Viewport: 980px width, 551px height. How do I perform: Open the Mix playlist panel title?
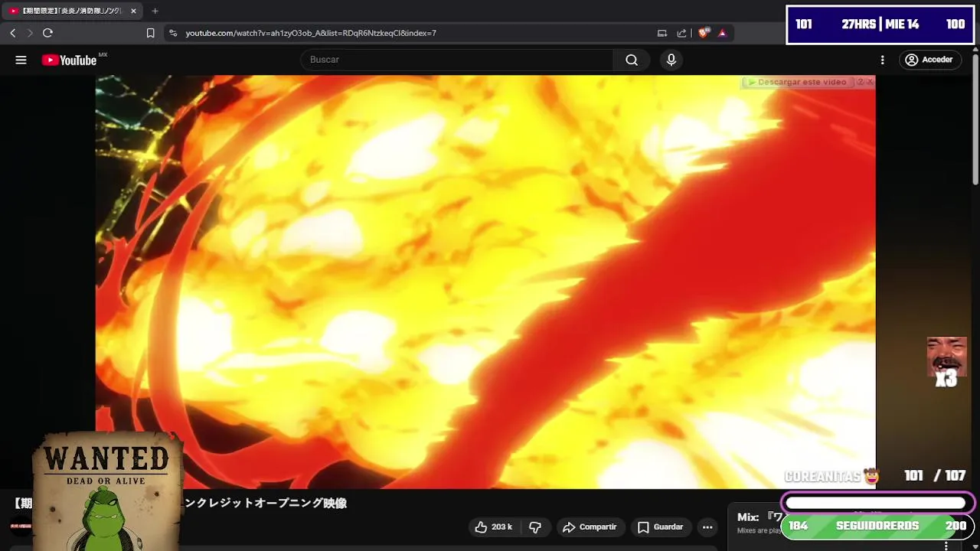(x=758, y=517)
